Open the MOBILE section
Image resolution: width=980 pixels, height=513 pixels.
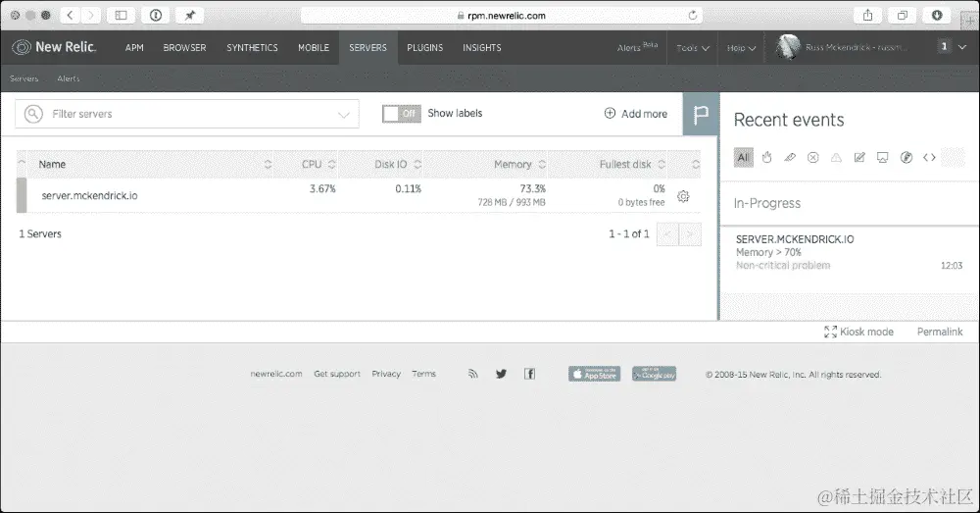[x=314, y=47]
